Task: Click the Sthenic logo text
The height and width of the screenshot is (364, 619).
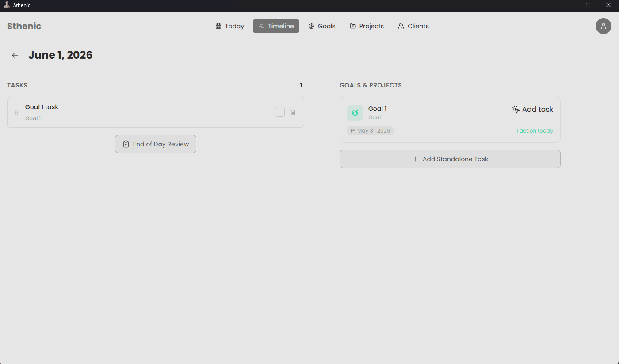Action: coord(24,26)
